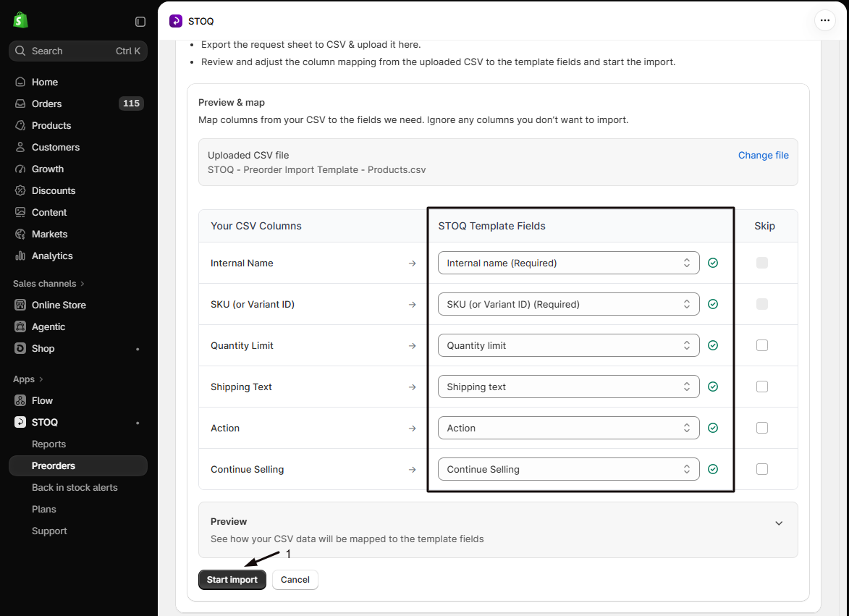Image resolution: width=849 pixels, height=616 pixels.
Task: Open the Internal name (Required) dropdown
Action: pos(568,263)
